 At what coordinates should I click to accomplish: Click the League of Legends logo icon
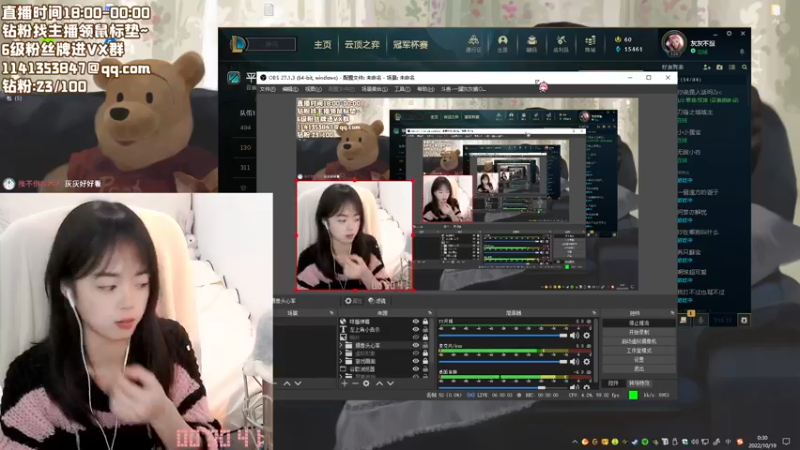click(237, 44)
